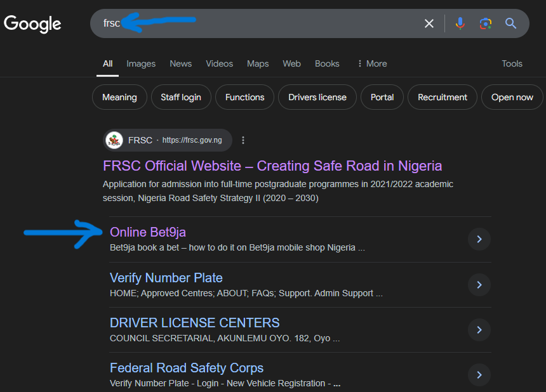Expand chevron beside Federal Road Safety Corps
546x392 pixels.
[479, 375]
